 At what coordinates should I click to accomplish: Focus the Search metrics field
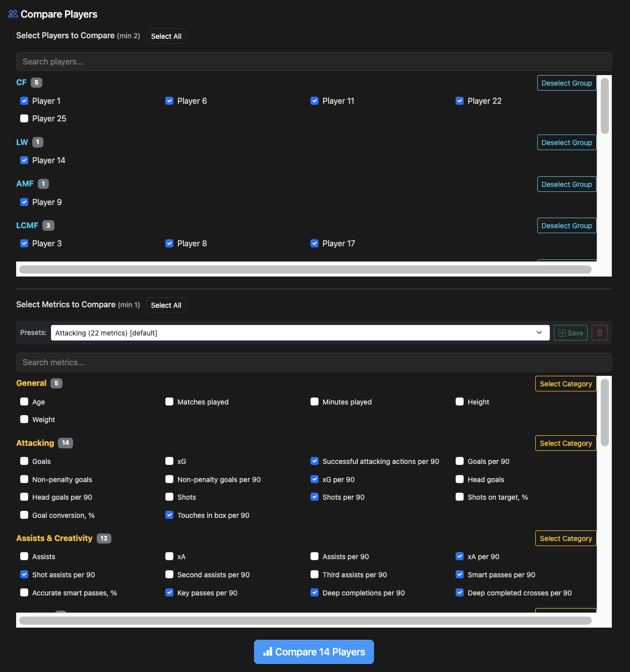[x=313, y=362]
